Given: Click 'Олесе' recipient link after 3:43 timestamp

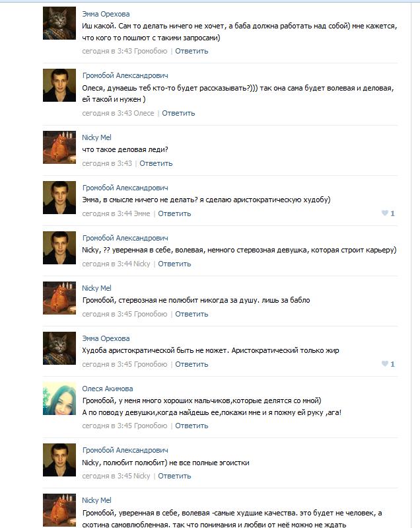Looking at the screenshot, I should click(143, 113).
